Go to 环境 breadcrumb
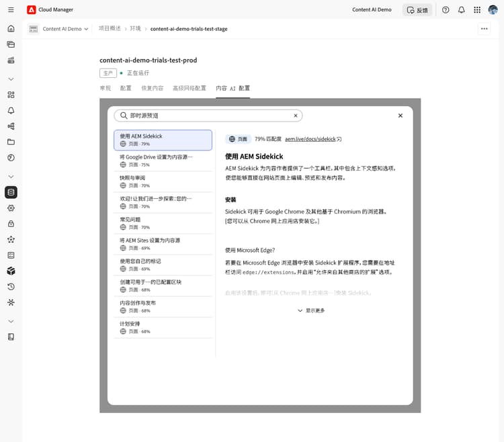Viewport: 504px width, 442px height. tap(135, 29)
